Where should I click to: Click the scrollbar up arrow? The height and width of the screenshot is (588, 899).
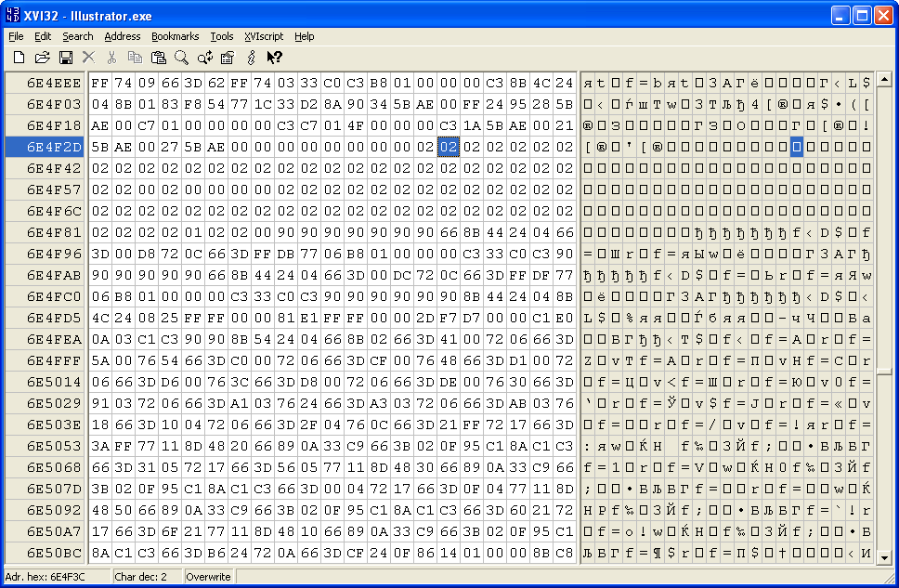coord(885,79)
